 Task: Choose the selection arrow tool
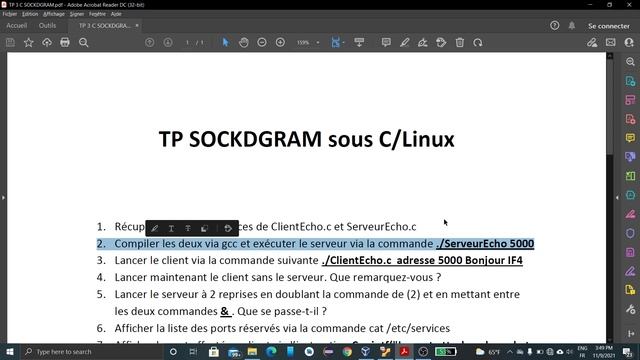click(225, 42)
